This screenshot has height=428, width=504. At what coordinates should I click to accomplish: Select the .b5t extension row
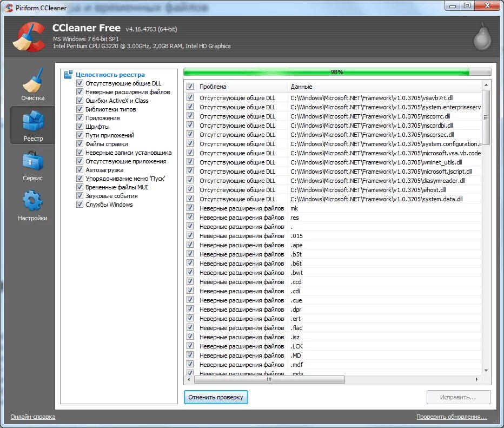pos(333,254)
